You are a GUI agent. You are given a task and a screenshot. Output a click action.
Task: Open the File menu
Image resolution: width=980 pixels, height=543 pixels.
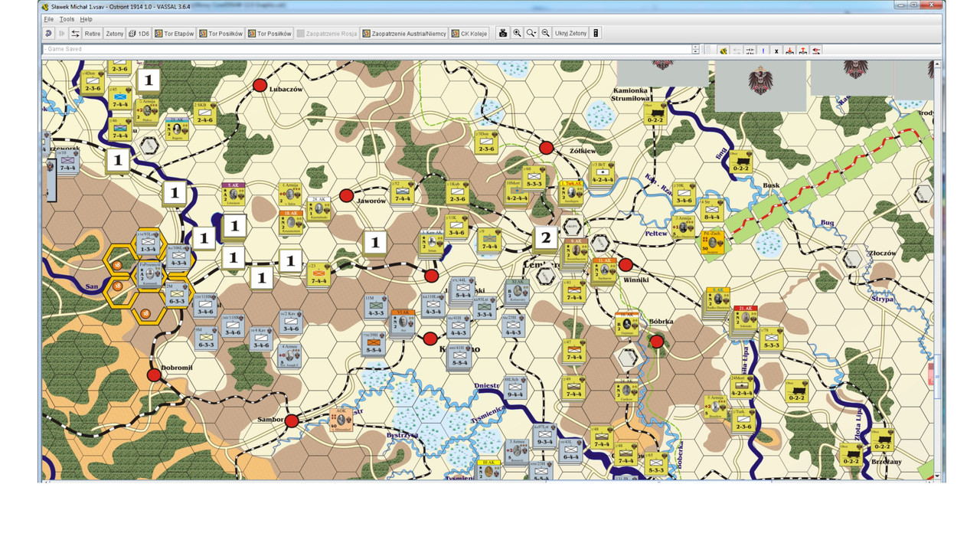tap(48, 18)
